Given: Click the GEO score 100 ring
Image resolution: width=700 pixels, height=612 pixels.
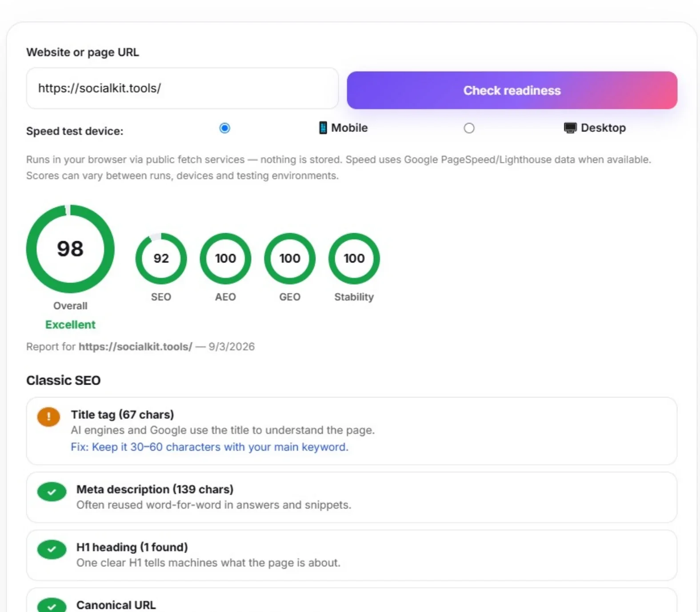Looking at the screenshot, I should click(x=290, y=258).
